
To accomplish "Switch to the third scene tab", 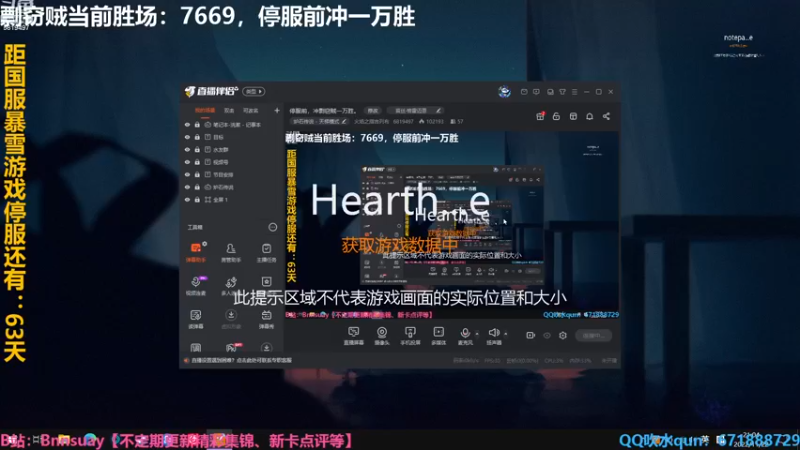I will [x=251, y=110].
